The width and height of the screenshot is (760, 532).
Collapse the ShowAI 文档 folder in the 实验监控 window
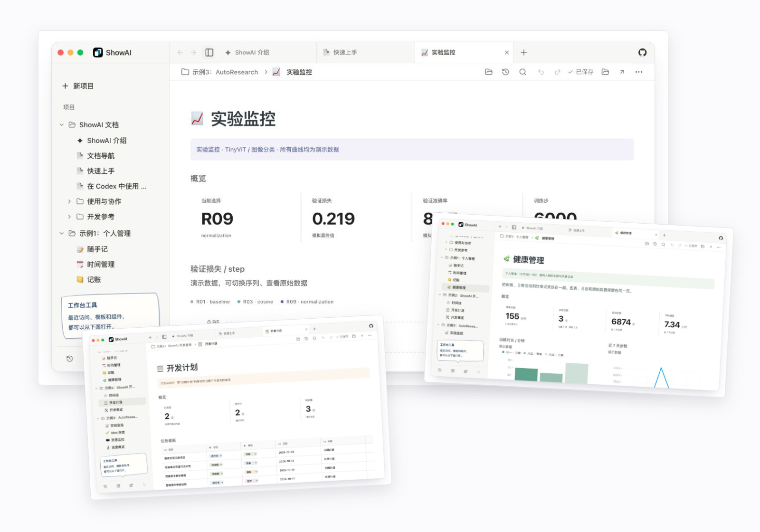pyautogui.click(x=61, y=125)
